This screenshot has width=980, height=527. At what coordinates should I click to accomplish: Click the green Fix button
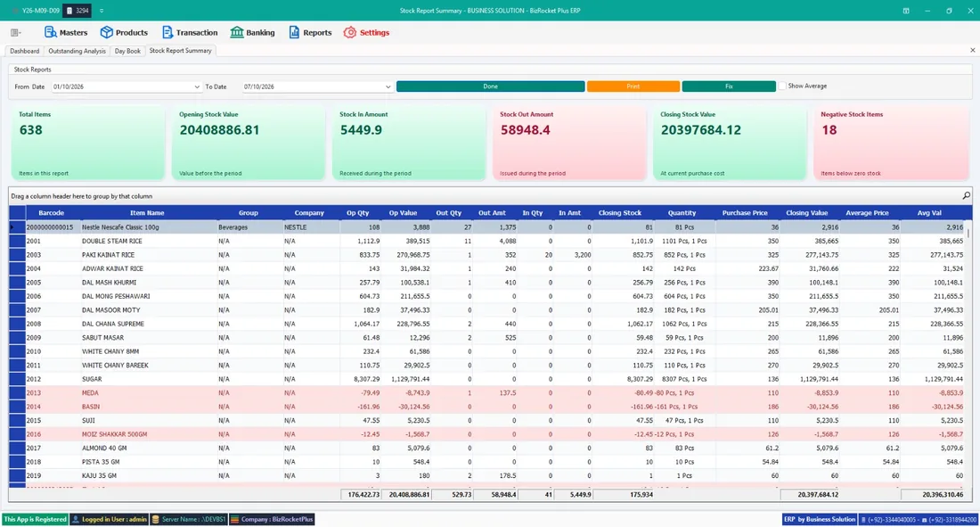(x=729, y=86)
